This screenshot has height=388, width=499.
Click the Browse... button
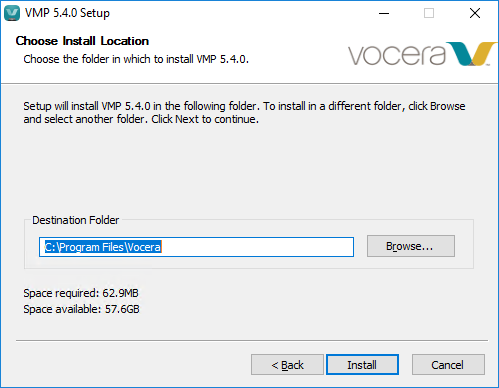[x=411, y=246]
